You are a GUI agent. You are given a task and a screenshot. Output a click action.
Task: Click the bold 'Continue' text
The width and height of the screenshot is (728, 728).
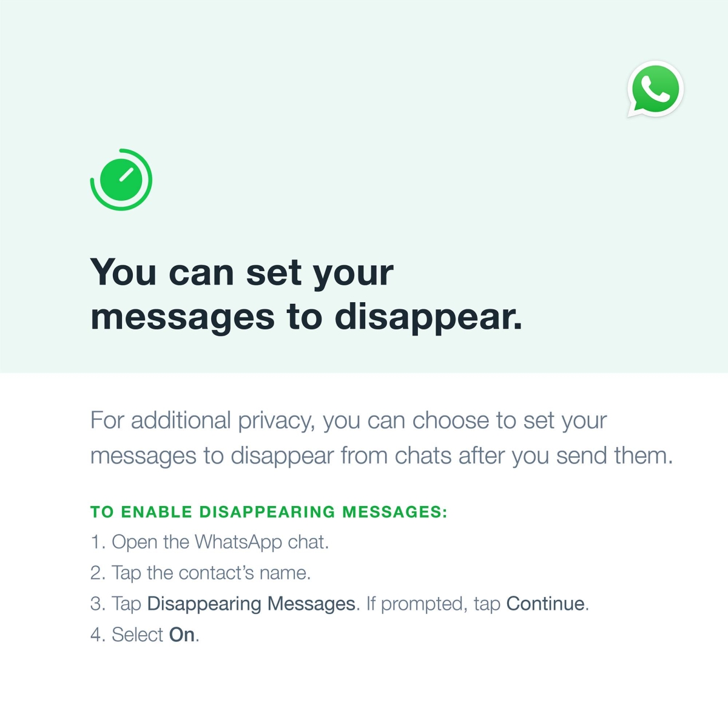[546, 604]
